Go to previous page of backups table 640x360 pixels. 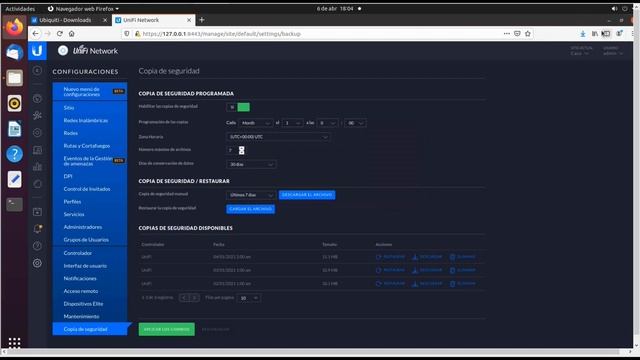coord(184,298)
